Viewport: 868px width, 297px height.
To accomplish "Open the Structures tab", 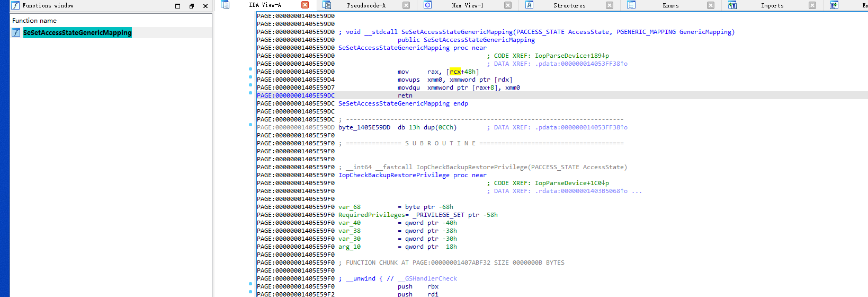I will (x=569, y=5).
